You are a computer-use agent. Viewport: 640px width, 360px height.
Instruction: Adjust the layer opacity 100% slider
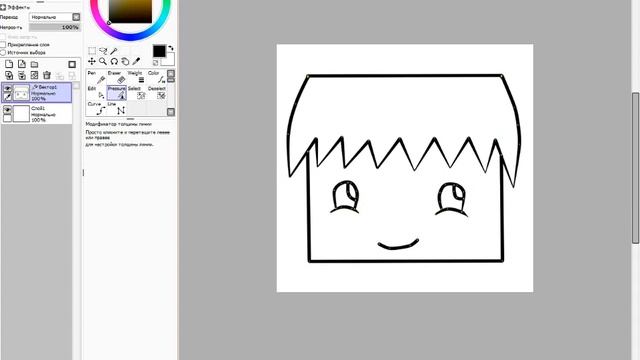point(55,27)
